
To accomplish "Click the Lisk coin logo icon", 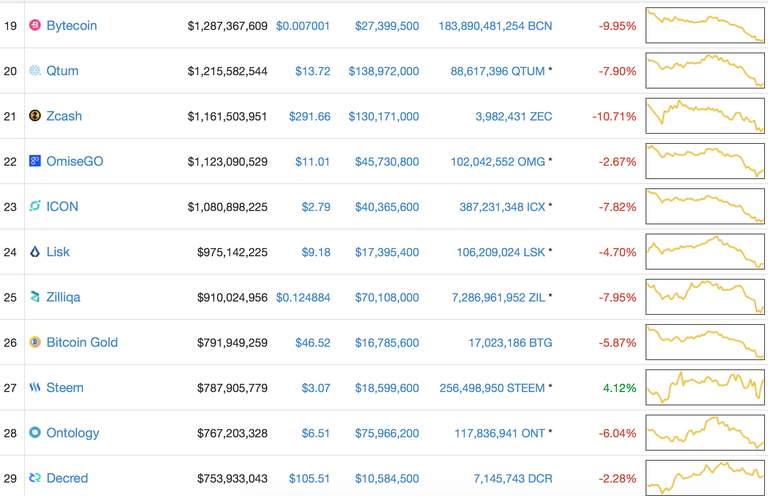I will pyautogui.click(x=35, y=252).
